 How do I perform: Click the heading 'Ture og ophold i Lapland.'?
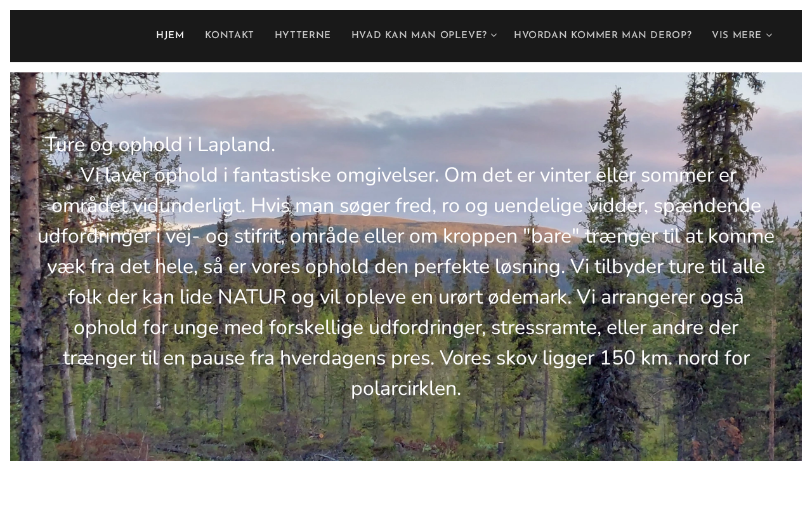(160, 145)
